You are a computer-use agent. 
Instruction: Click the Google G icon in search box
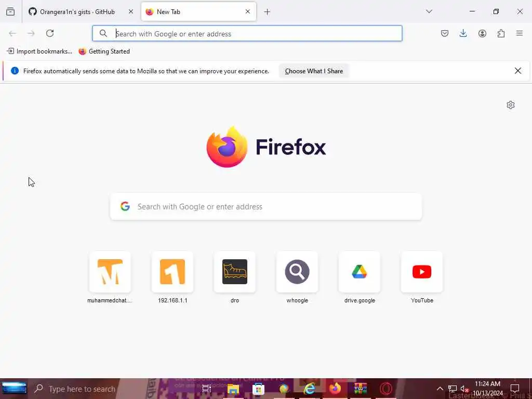click(x=125, y=206)
